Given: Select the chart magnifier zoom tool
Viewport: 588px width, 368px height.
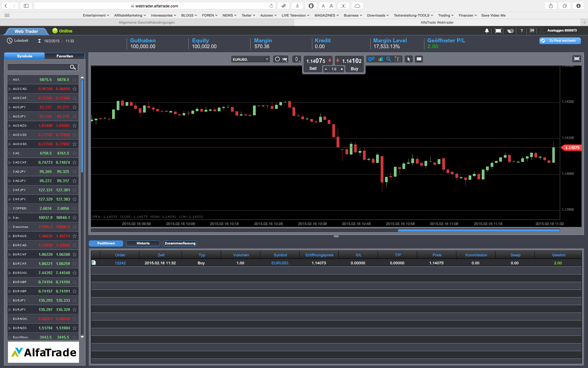Looking at the screenshot, I should coord(389,59).
